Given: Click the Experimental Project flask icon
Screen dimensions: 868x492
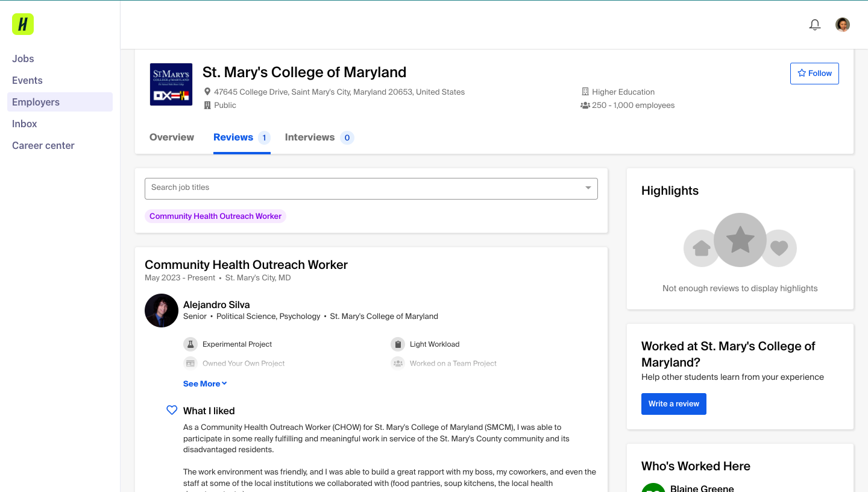Looking at the screenshot, I should point(190,344).
